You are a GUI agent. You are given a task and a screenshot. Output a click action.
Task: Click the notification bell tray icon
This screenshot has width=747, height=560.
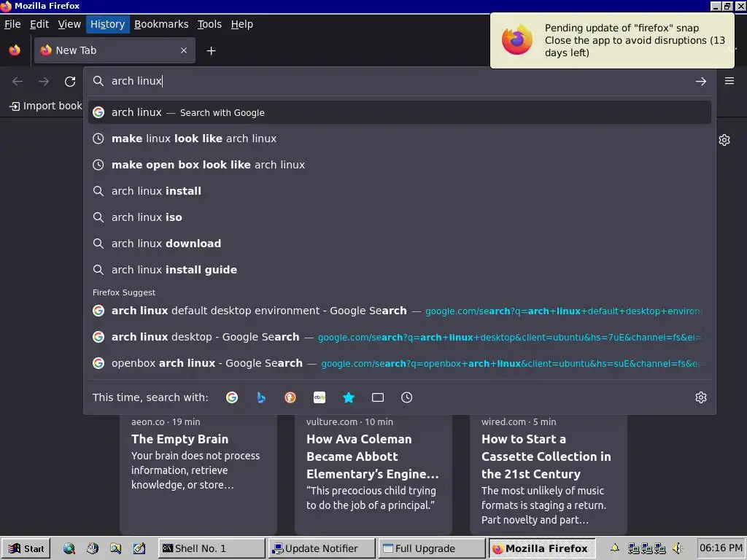coord(615,548)
